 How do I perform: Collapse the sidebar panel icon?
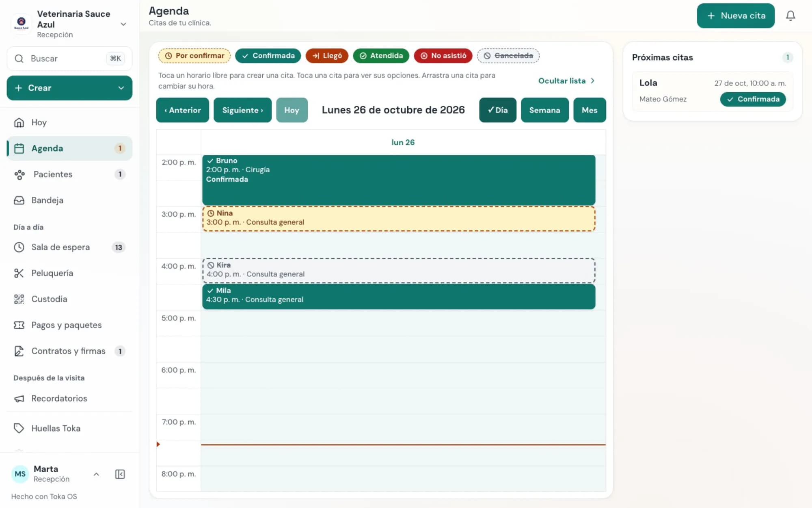120,474
